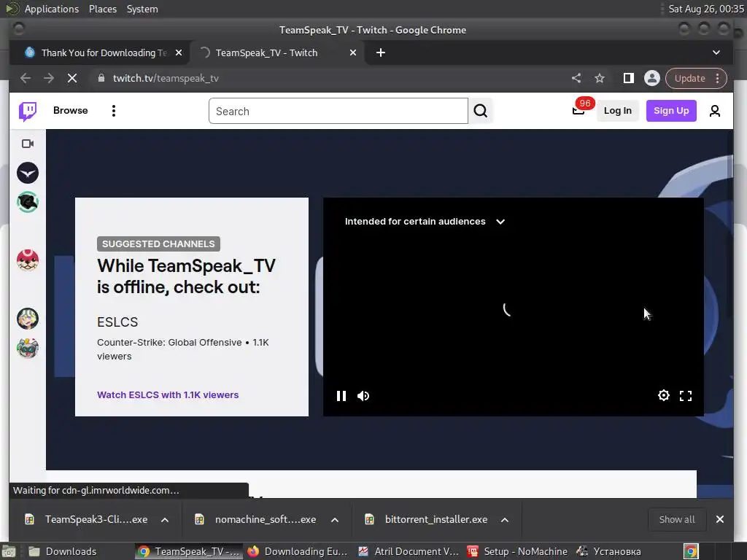Image resolution: width=747 pixels, height=560 pixels.
Task: Open the teal panther channel avatar in sidebar
Action: (28, 203)
